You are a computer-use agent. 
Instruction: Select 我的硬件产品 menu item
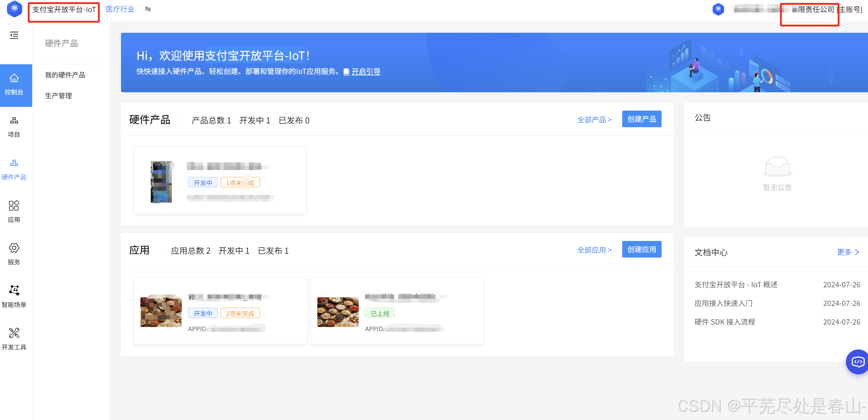[x=65, y=75]
